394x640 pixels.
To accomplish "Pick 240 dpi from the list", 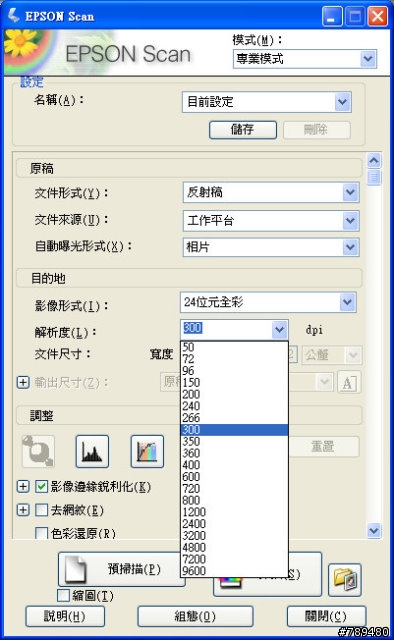I will pos(234,406).
